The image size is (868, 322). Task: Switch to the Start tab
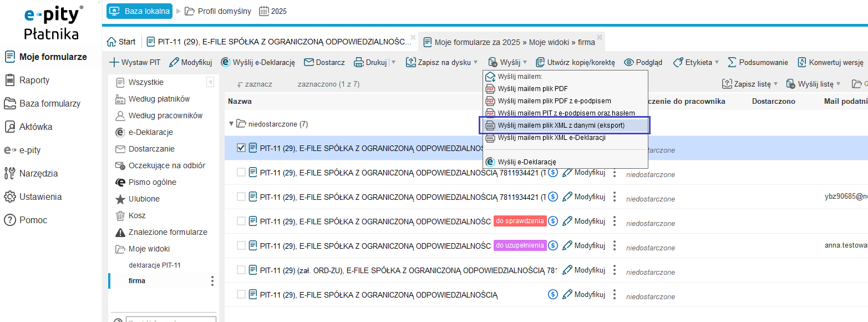click(x=121, y=42)
